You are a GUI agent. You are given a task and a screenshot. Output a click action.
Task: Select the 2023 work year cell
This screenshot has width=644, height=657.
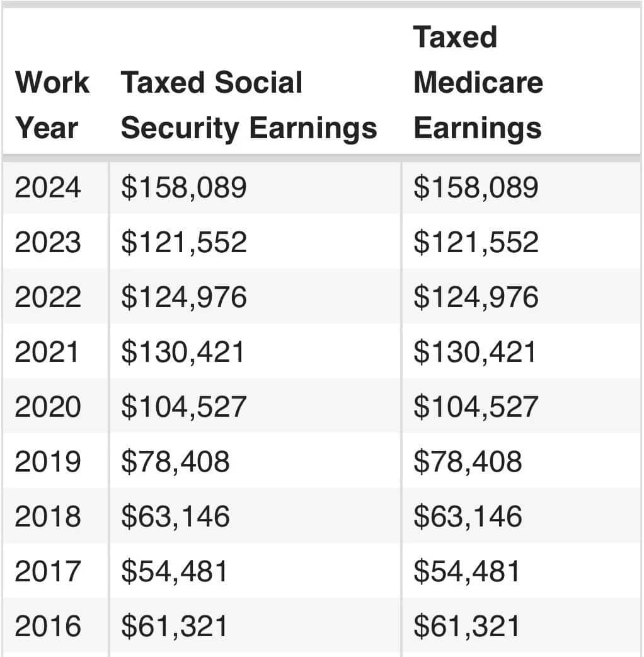[x=49, y=243]
